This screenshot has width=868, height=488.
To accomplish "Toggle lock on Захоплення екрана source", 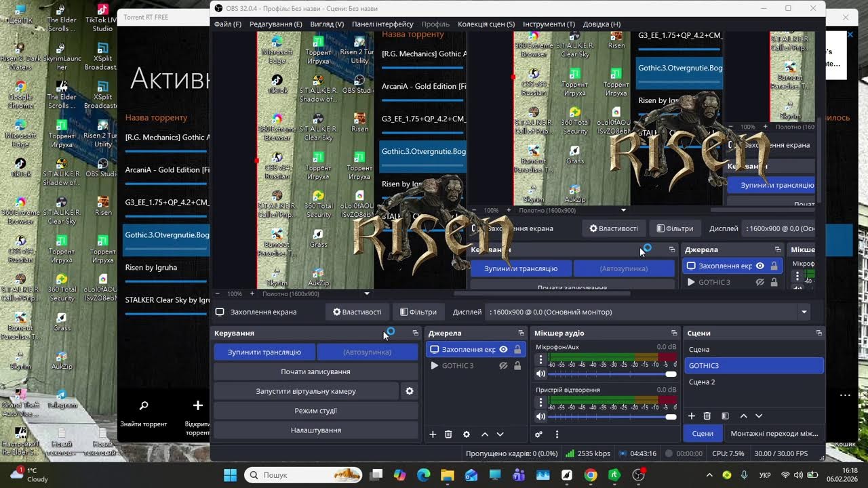I will [x=517, y=350].
